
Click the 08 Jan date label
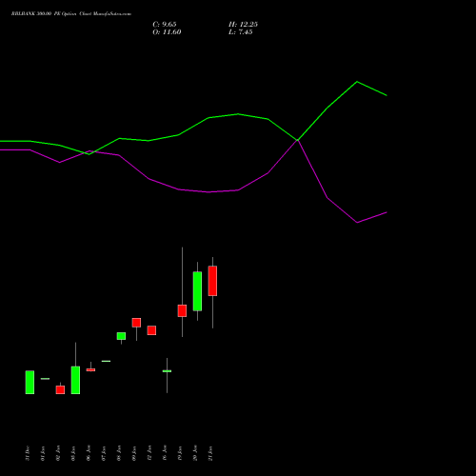[x=119, y=453]
